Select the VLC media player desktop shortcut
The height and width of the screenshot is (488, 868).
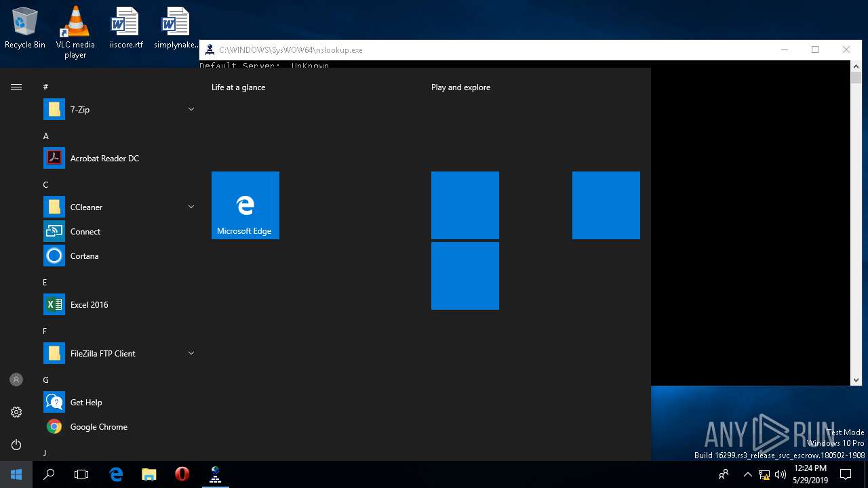pyautogui.click(x=75, y=33)
